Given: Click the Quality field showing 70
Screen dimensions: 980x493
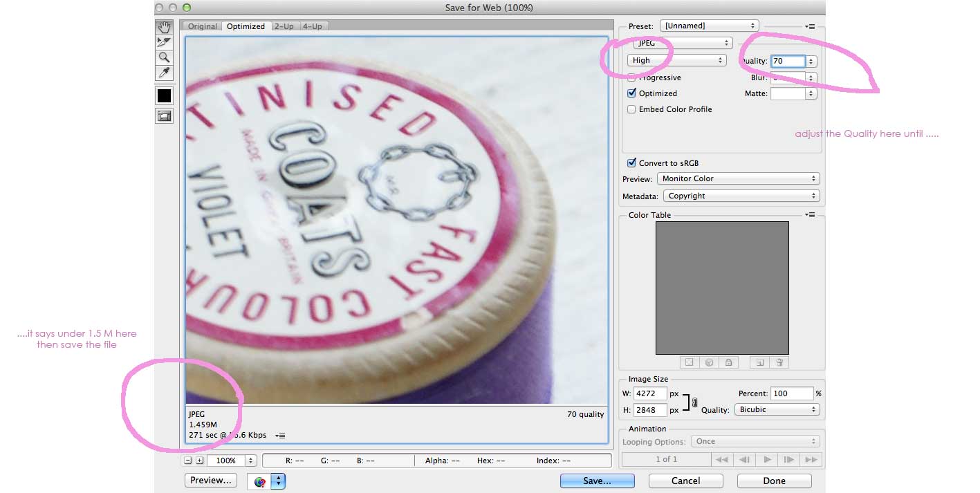Looking at the screenshot, I should click(x=788, y=61).
